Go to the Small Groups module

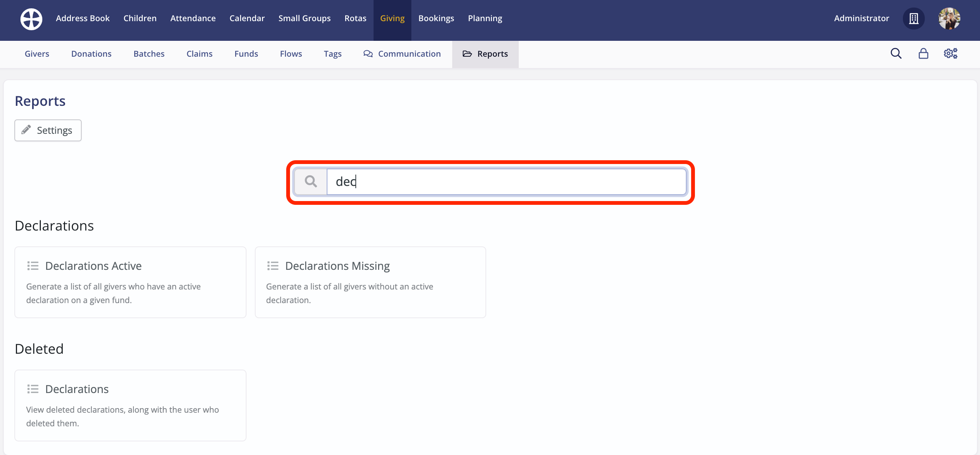[304, 18]
